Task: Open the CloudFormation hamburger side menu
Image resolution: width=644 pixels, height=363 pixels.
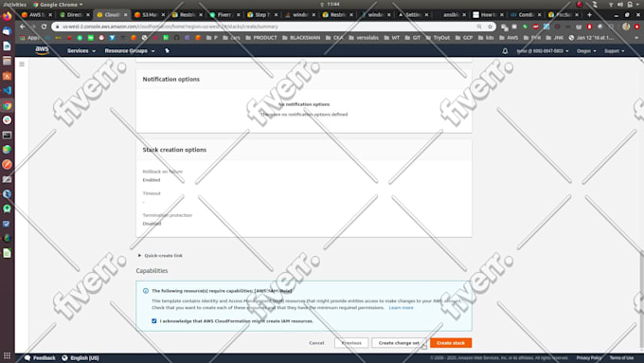Action: coord(22,64)
